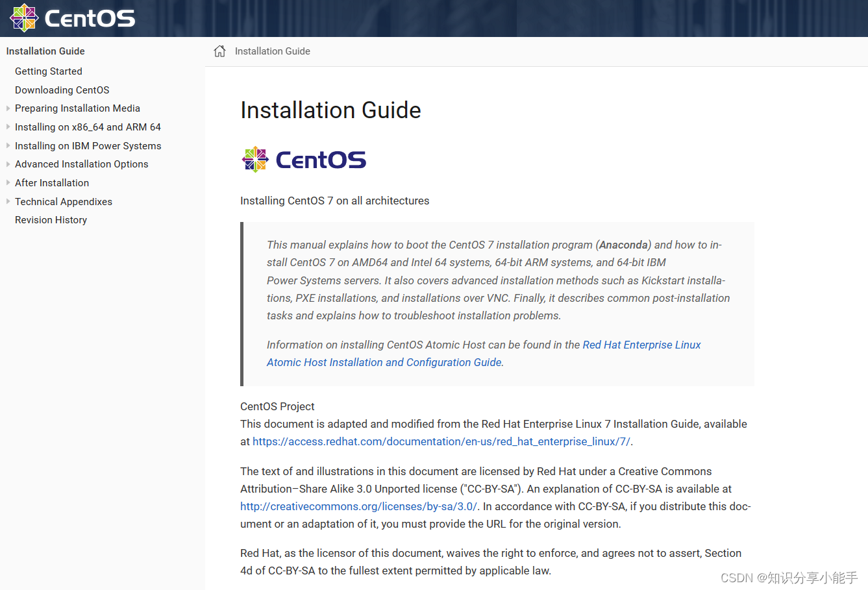Click the Installation Guide main heading
This screenshot has height=590, width=868.
tap(330, 110)
